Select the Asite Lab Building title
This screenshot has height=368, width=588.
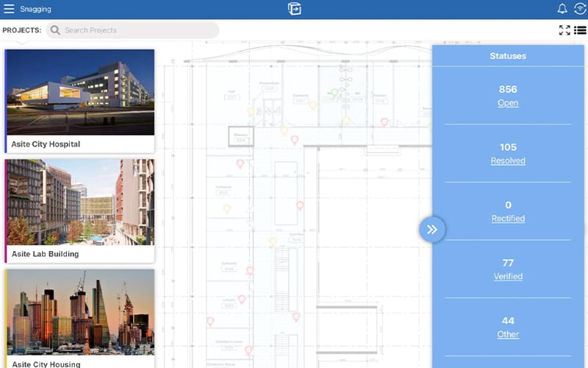[x=46, y=254]
